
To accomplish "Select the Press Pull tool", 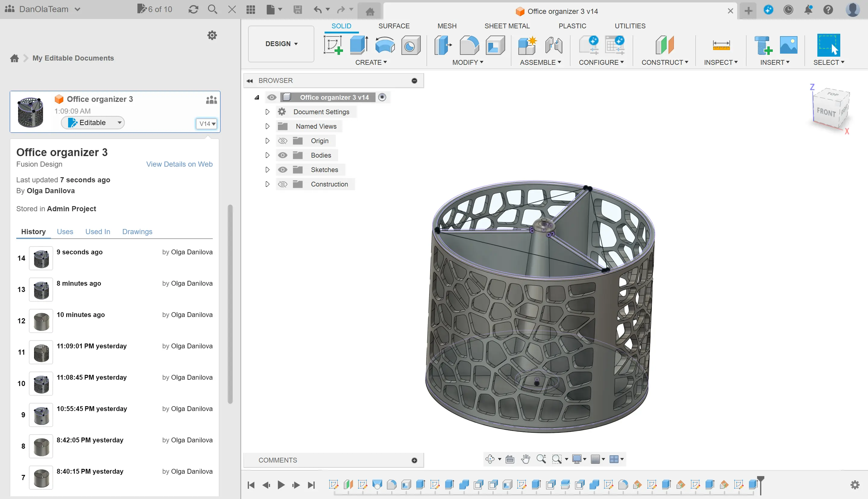I will 443,45.
